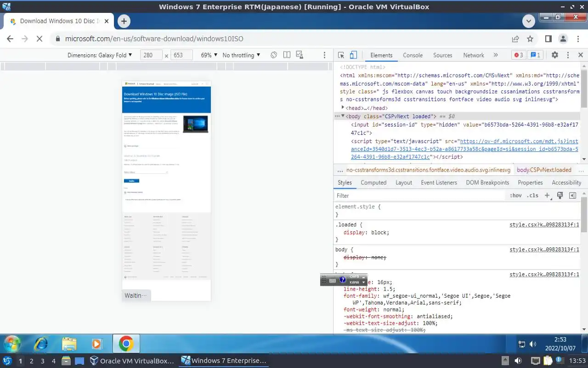This screenshot has width=588, height=368.
Task: Add a new style rule plus icon
Action: pyautogui.click(x=547, y=195)
